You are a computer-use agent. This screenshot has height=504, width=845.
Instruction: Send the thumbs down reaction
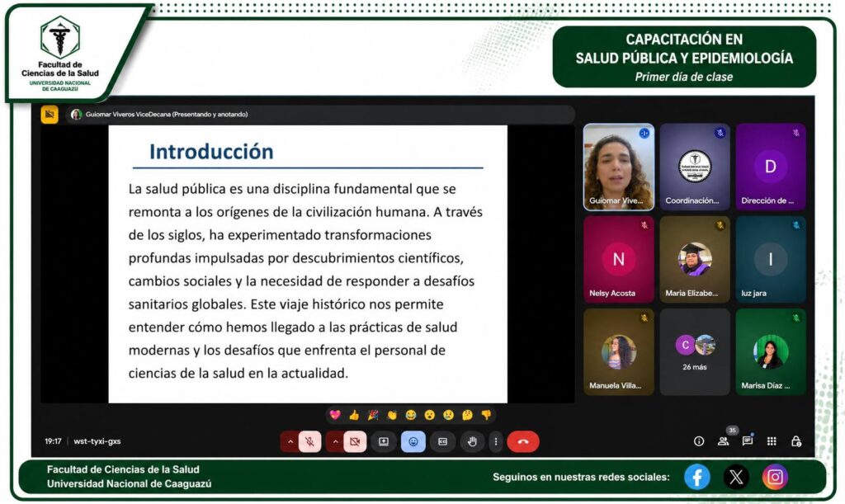(x=486, y=415)
